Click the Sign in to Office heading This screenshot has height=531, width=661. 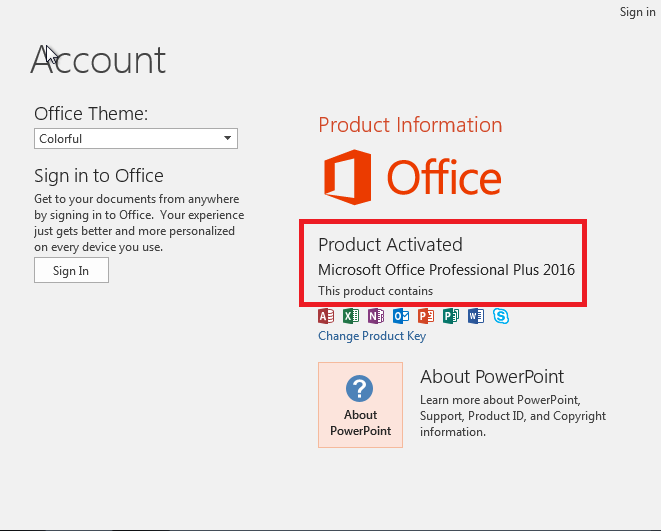coord(99,175)
